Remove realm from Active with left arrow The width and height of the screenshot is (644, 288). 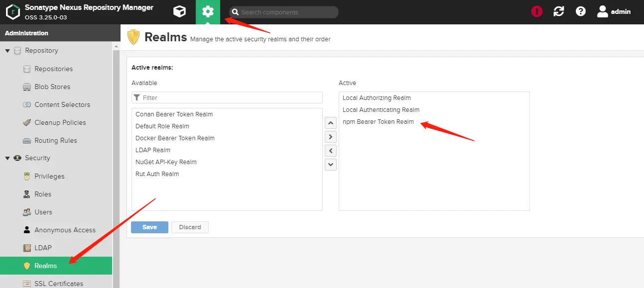tap(331, 151)
